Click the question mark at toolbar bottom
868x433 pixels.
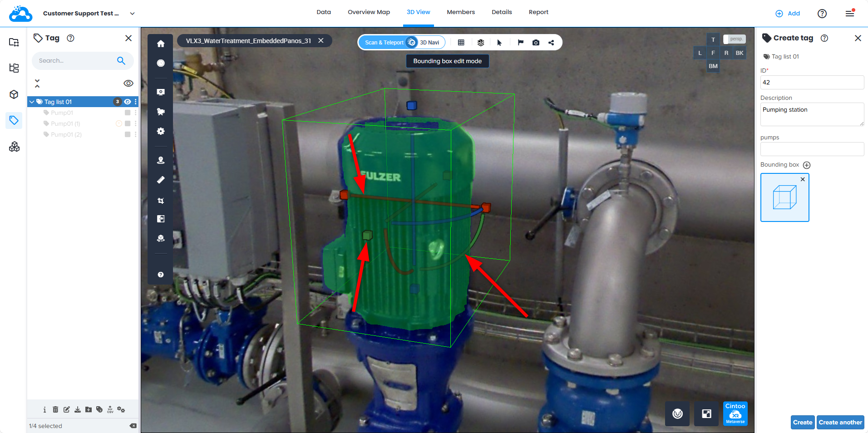tap(161, 275)
